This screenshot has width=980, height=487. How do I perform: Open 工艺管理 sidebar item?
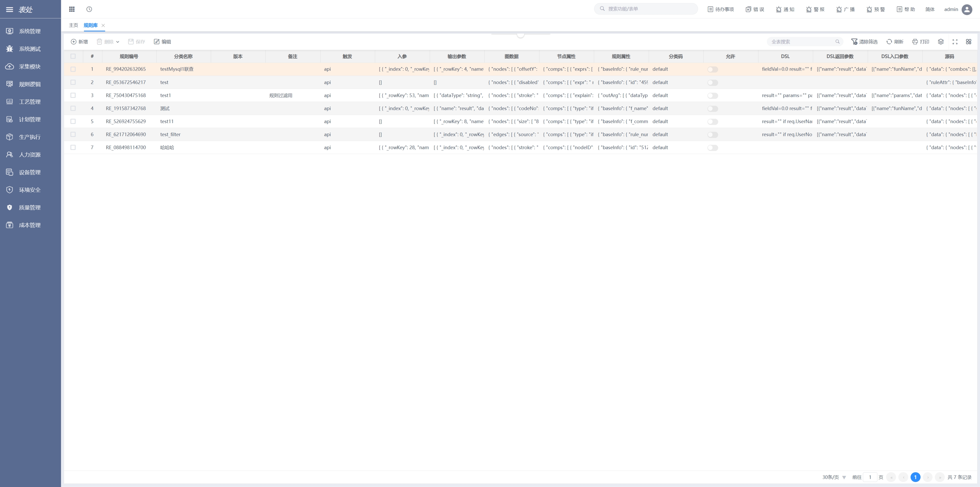point(30,102)
